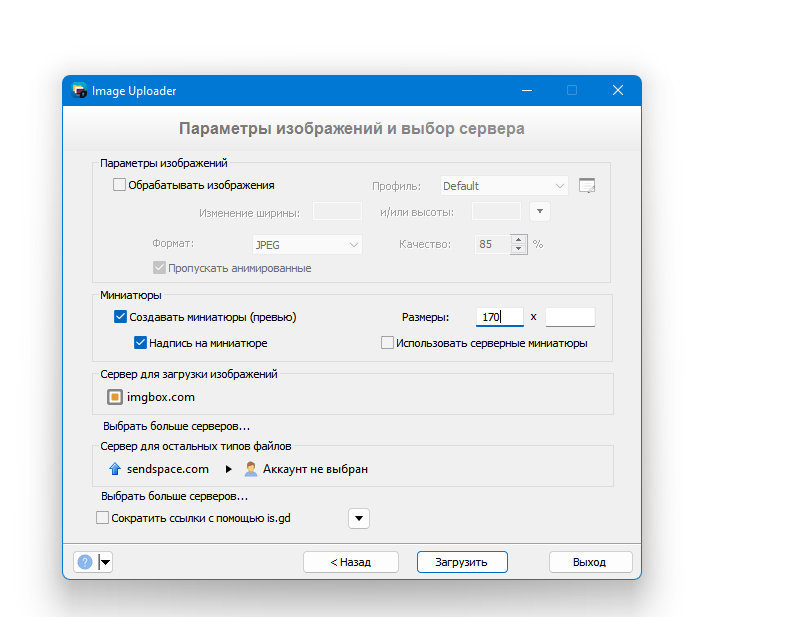Open the Default profile dropdown
This screenshot has height=617, width=791.
coord(504,186)
